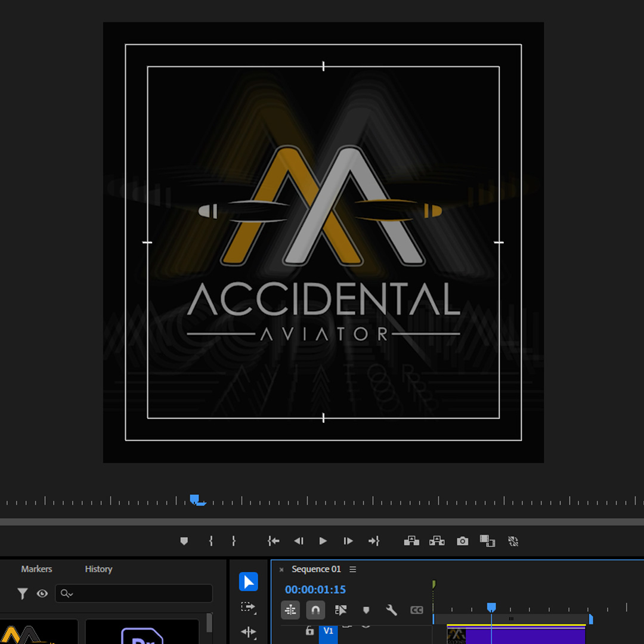Click the Program Monitor zoom scroll bar
This screenshot has width=644, height=644.
pyautogui.click(x=322, y=522)
